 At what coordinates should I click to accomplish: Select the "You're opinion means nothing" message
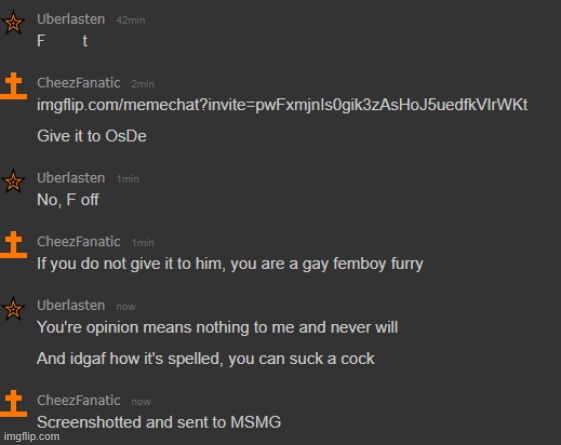(x=218, y=328)
